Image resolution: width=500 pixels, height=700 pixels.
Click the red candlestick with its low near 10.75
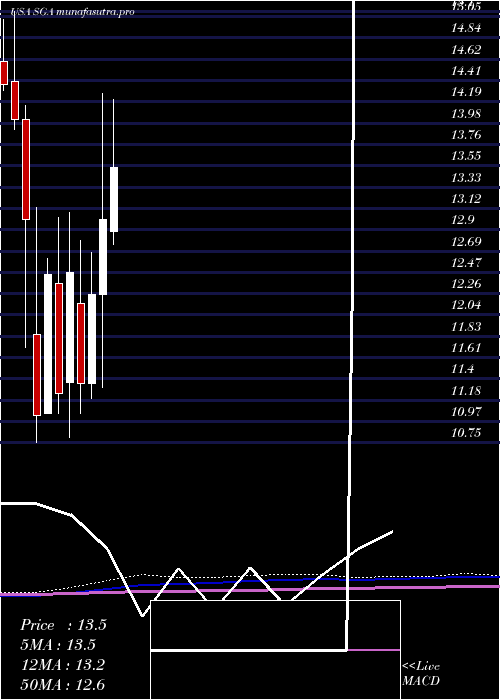click(37, 375)
